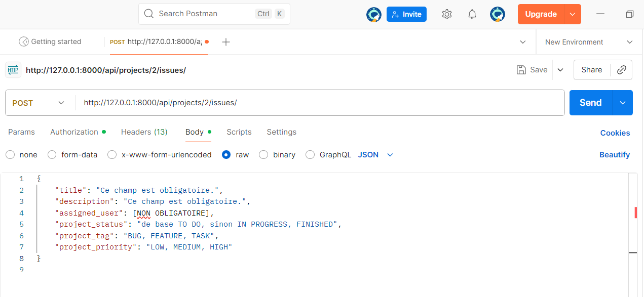Click the search magnifier in Search Postman
The height and width of the screenshot is (297, 644).
click(x=148, y=14)
